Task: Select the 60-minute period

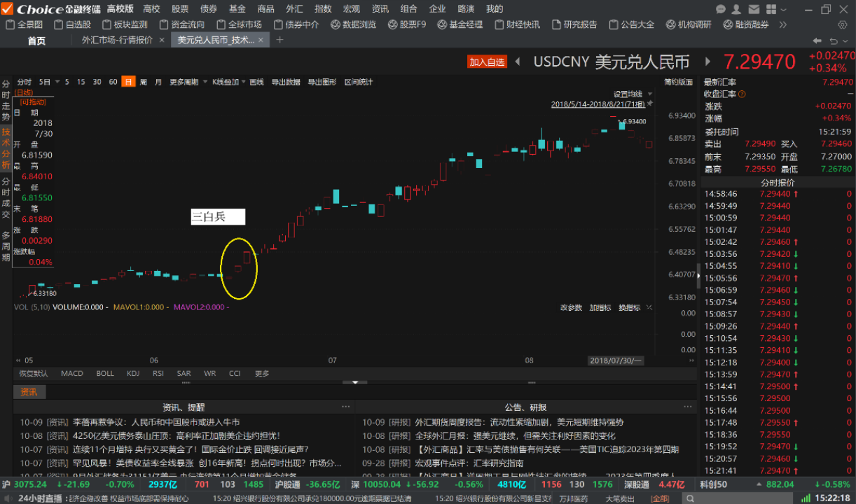Action: [113, 82]
